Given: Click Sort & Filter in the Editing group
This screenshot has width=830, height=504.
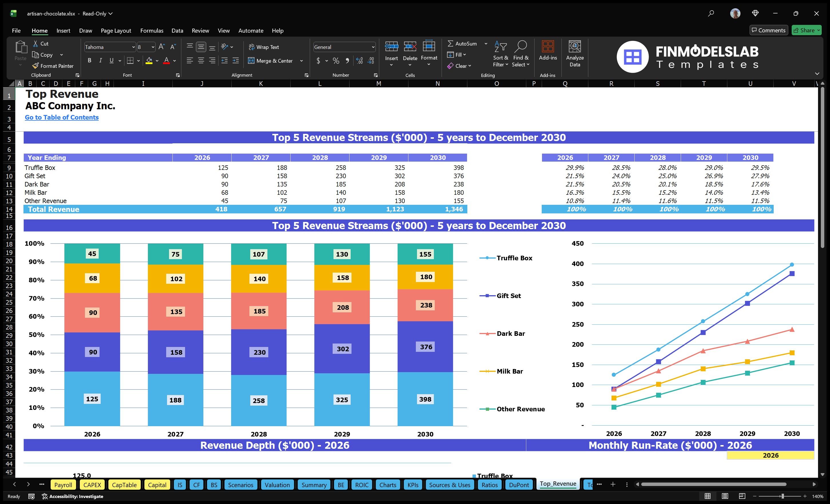Looking at the screenshot, I should click(501, 54).
